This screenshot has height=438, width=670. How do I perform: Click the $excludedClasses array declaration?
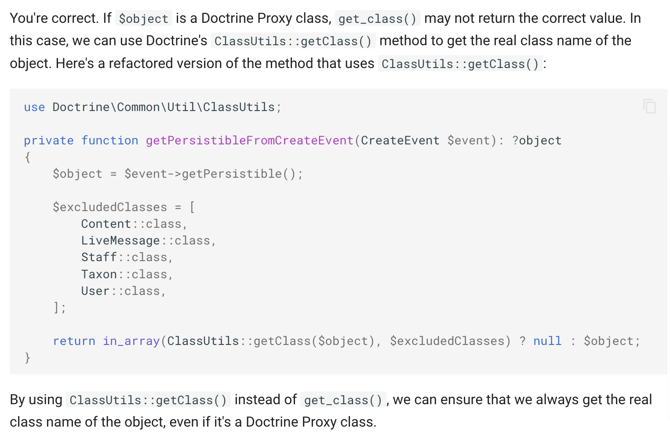click(124, 207)
